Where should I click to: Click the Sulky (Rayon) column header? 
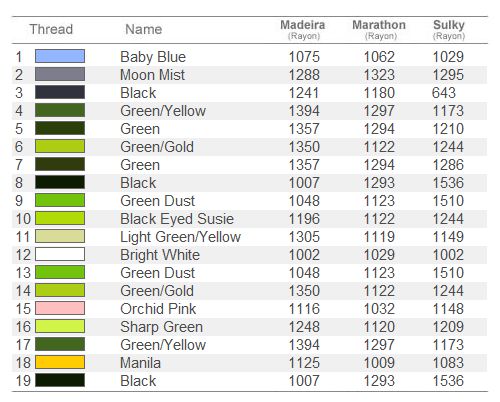click(449, 29)
